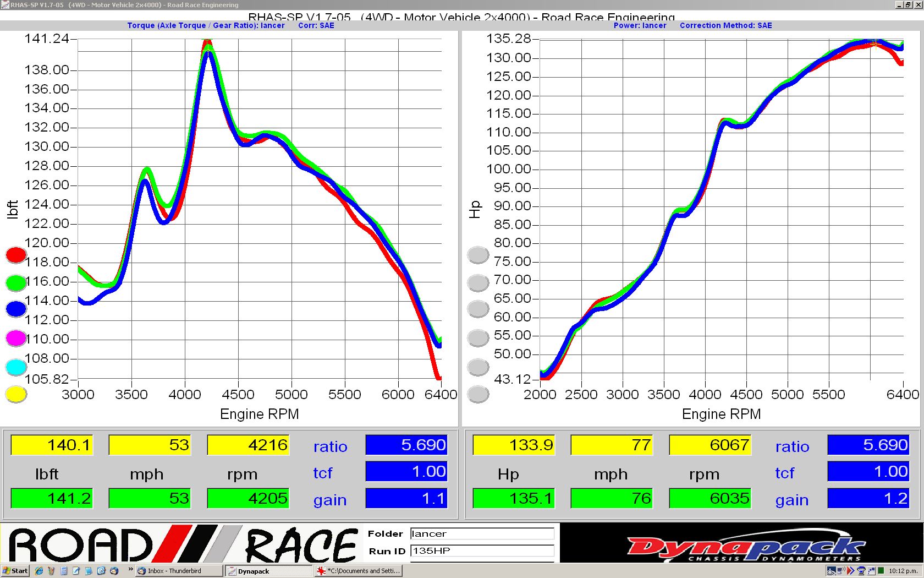Switch to the Inbox - Thunderbird taskbar item
The image size is (924, 578).
[x=179, y=571]
